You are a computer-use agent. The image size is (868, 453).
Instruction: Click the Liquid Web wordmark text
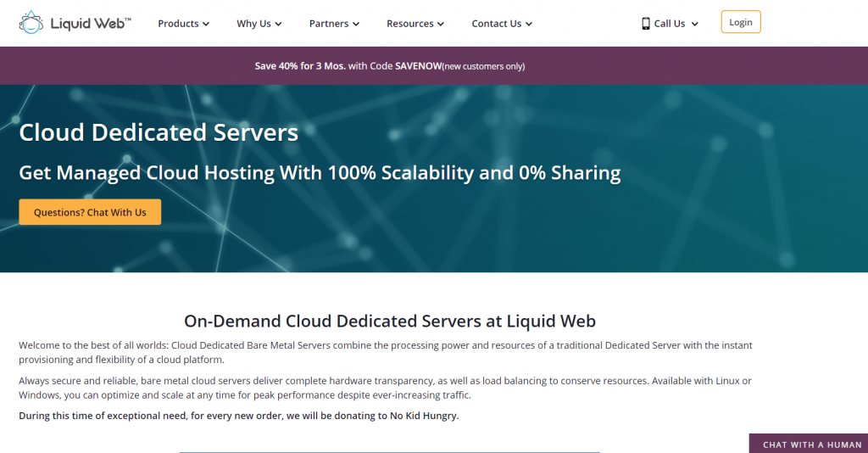point(91,23)
